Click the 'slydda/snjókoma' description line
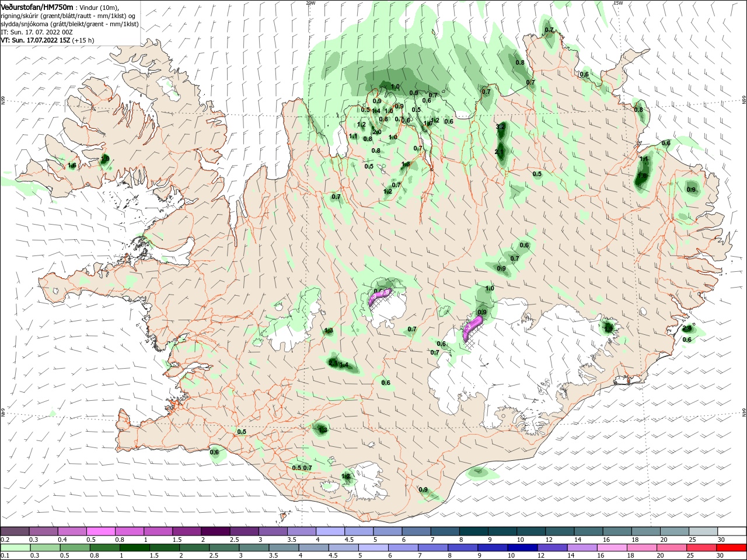 [x=69, y=24]
